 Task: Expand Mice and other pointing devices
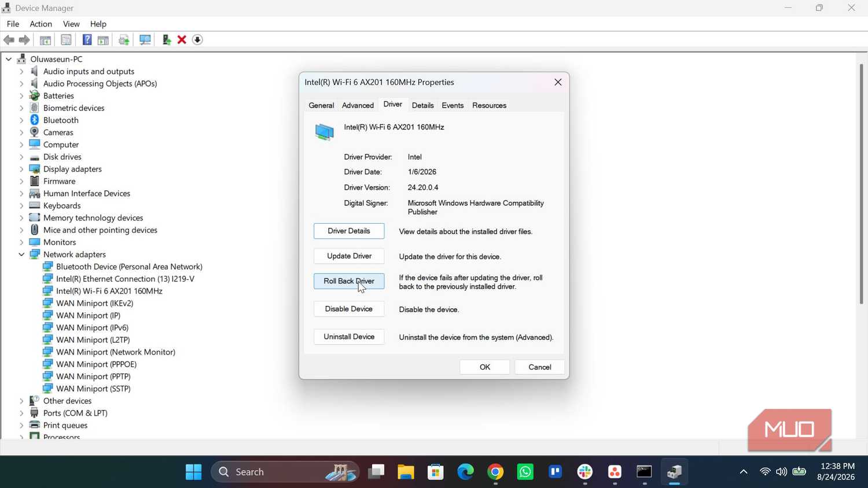21,230
